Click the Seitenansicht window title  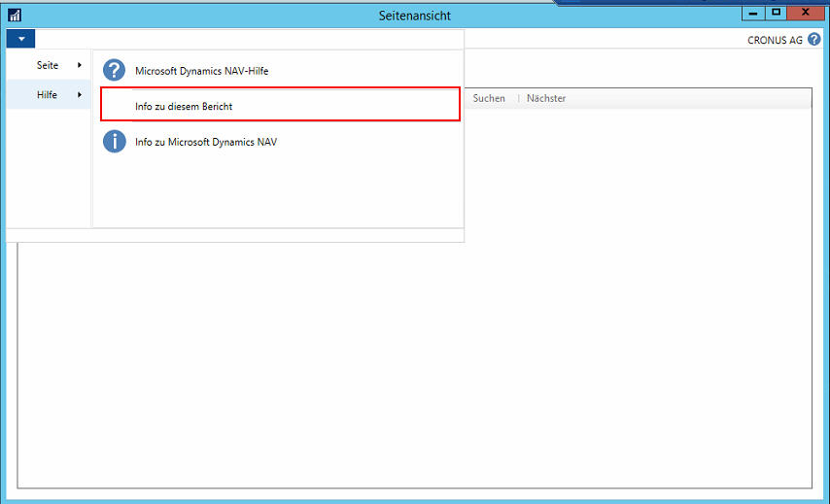click(x=414, y=16)
